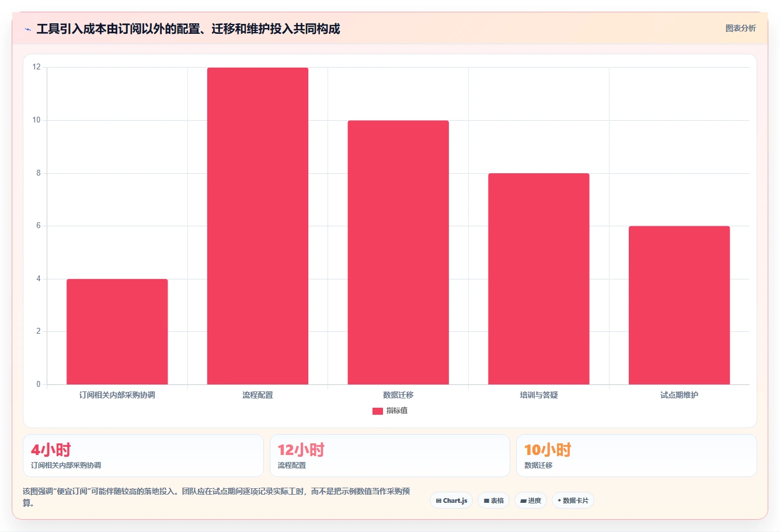
Task: Click the y-axis value 10
Action: (x=37, y=120)
